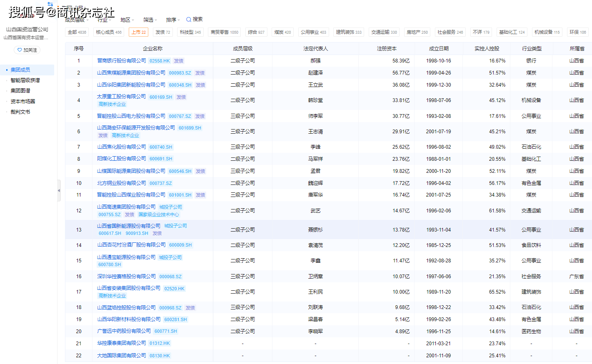This screenshot has height=364, width=592.
Task: Click the 搜索 search button
Action: click(194, 20)
